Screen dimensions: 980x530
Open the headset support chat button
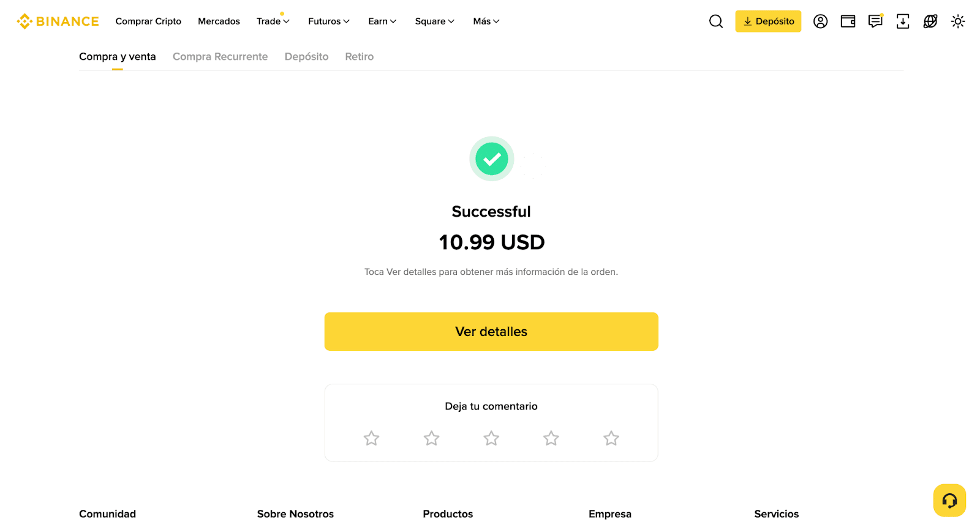coord(949,501)
